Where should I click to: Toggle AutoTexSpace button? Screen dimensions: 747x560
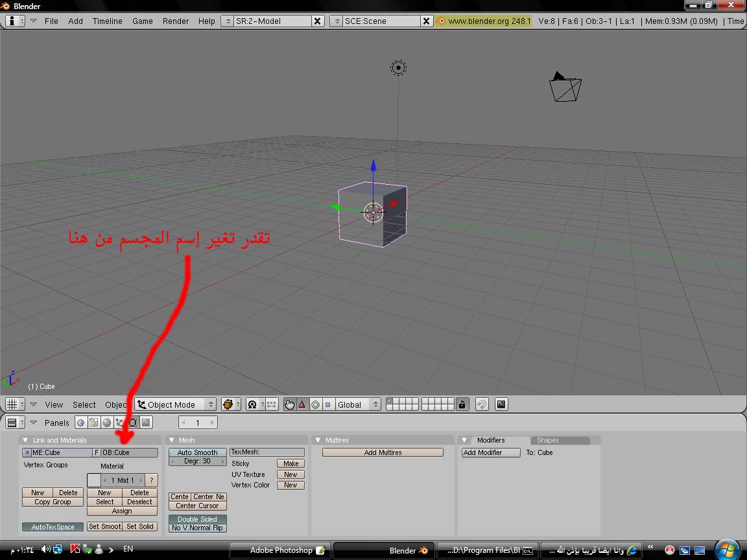click(53, 527)
